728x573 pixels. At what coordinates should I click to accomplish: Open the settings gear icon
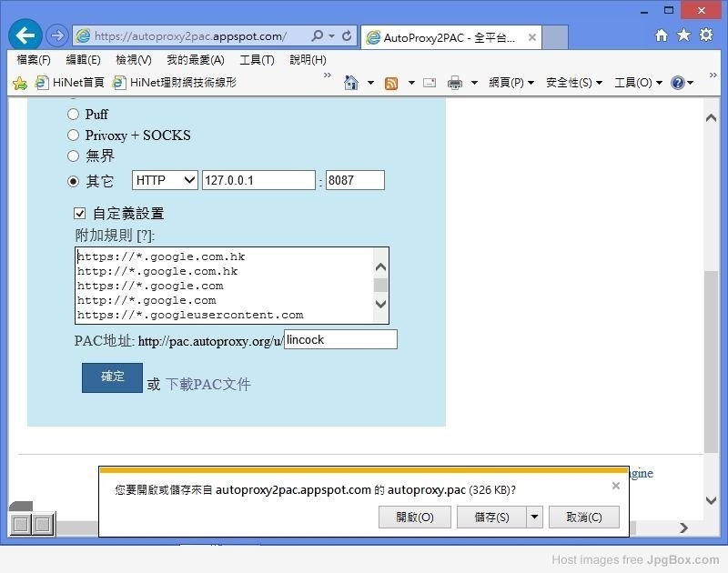(706, 35)
